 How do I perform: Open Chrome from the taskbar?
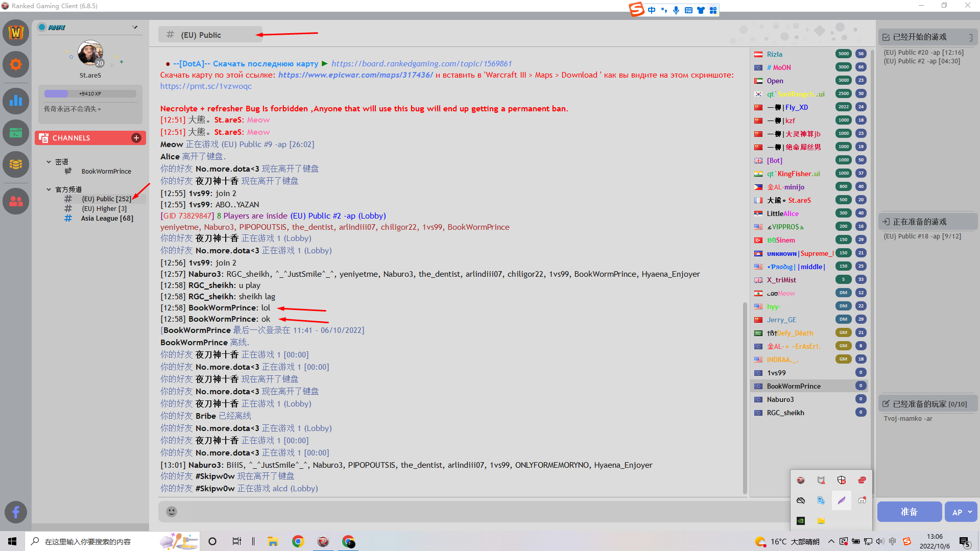[298, 541]
